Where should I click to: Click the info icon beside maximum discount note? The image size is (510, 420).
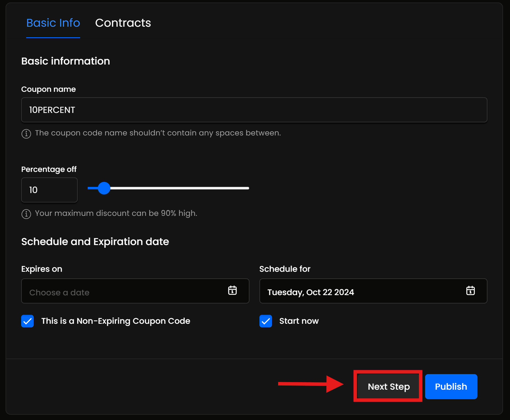pos(26,214)
